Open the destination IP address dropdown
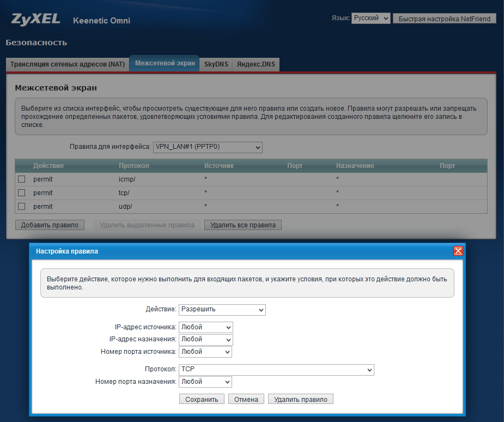The image size is (504, 422). (x=205, y=339)
